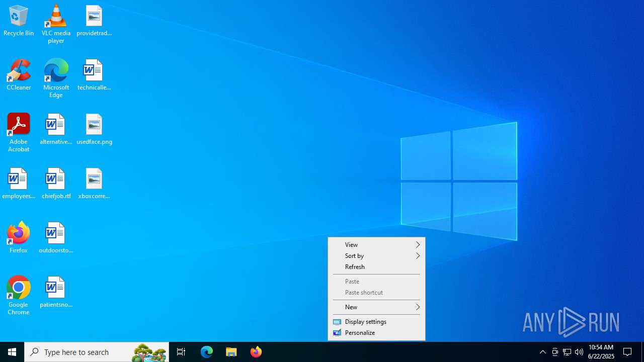This screenshot has height=362, width=644.
Task: Launch Firefox from the taskbar
Action: (256, 352)
